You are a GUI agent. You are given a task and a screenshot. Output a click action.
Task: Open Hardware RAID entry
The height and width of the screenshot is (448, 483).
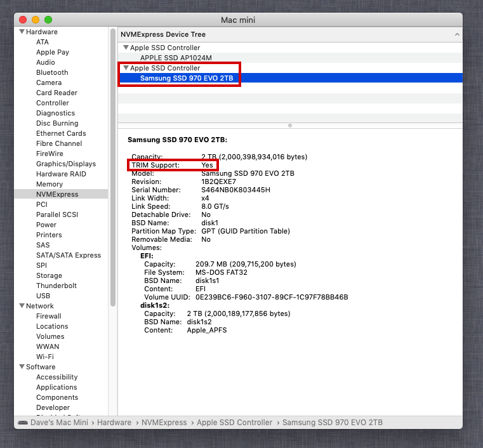pos(61,174)
